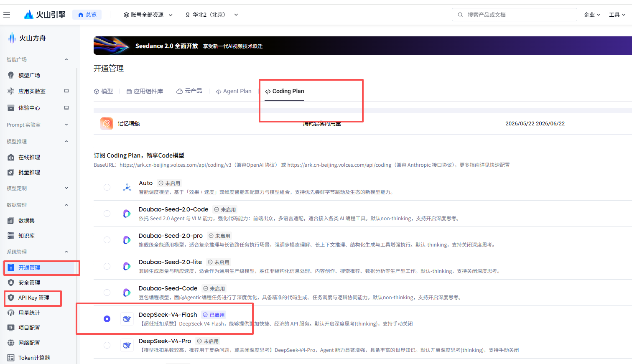Click the 火山方舟 product icon
Image resolution: width=632 pixels, height=364 pixels.
pos(12,38)
